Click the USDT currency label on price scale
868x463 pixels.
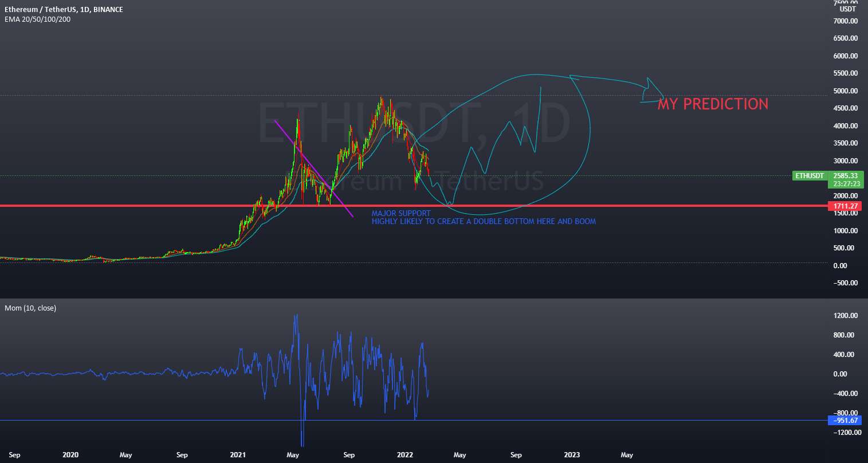(x=847, y=9)
